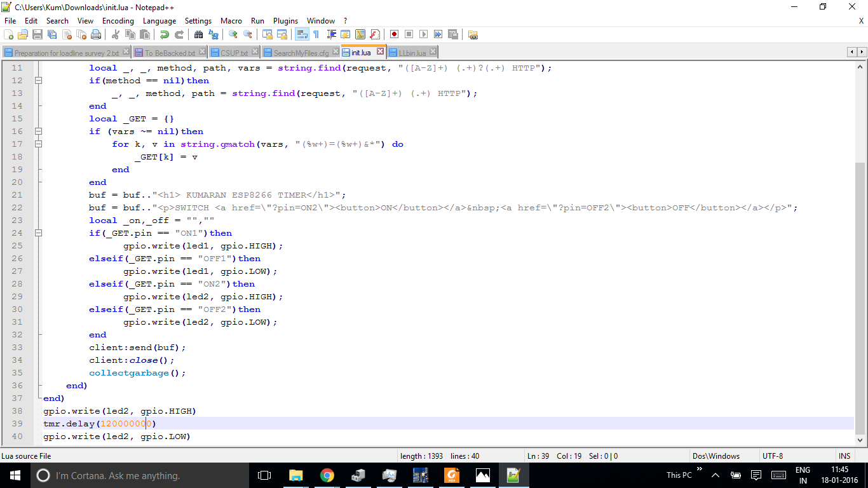The width and height of the screenshot is (868, 488).
Task: Open File Explorer from the taskbar
Action: [296, 475]
